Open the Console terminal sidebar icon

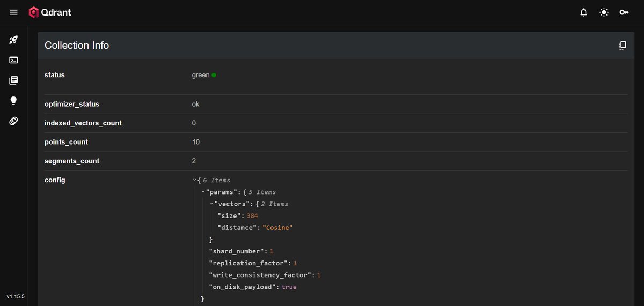click(13, 60)
